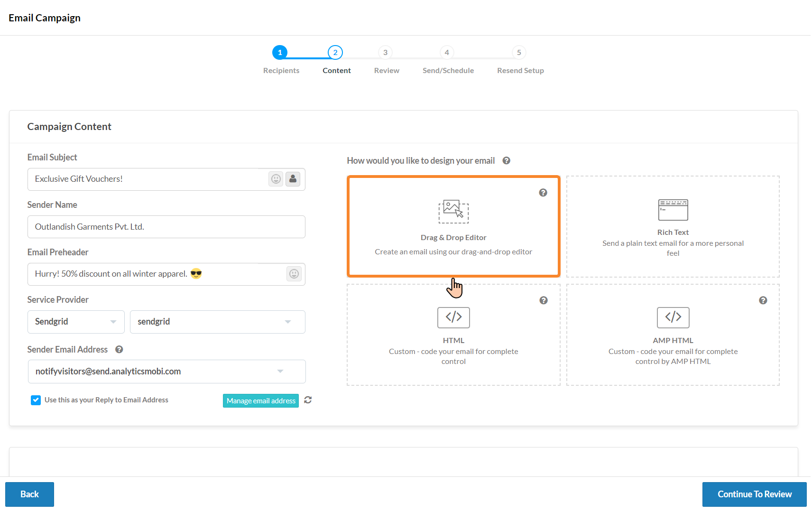
Task: Click into the Sender Name field
Action: pyautogui.click(x=166, y=227)
